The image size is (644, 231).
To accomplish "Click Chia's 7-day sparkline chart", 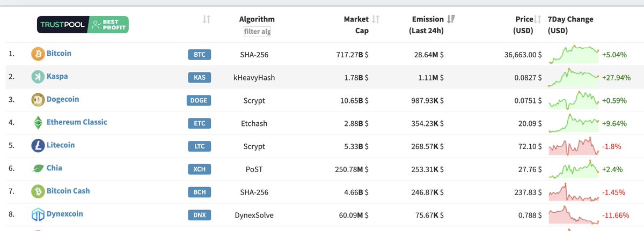I will pos(574,168).
